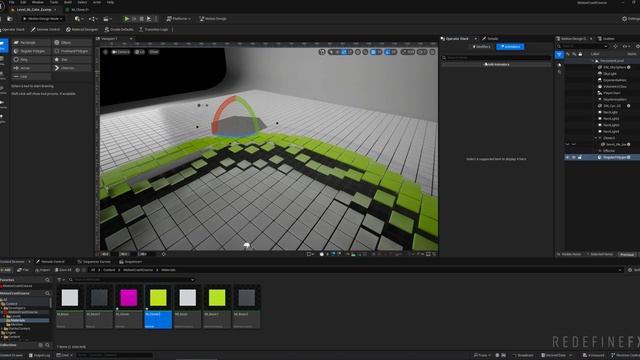Click the Stop simulation button

point(142,19)
